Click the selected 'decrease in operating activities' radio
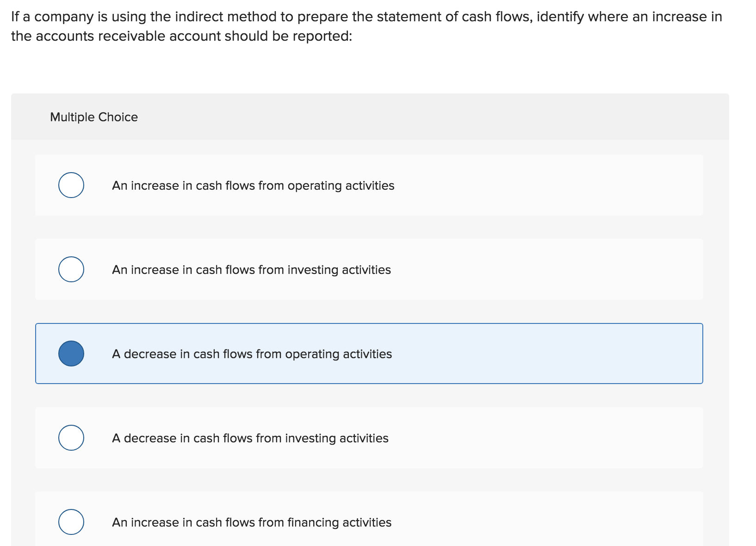 click(x=71, y=354)
